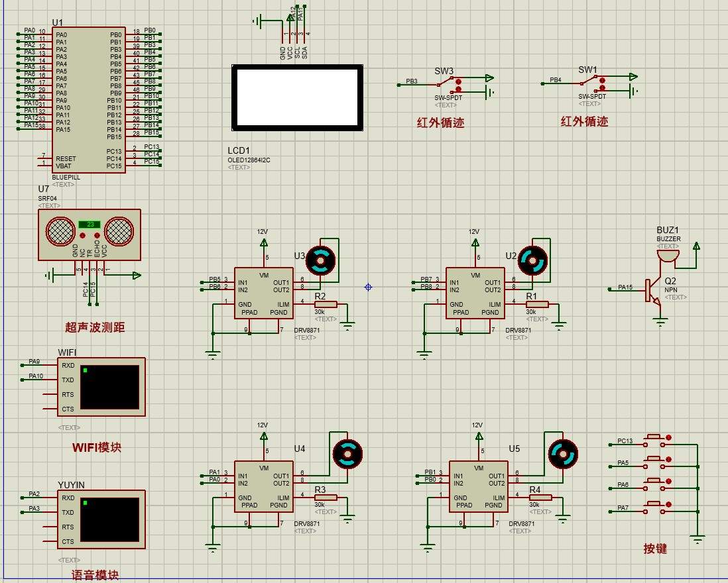
Task: Click the PB3 net label at SW3
Action: click(411, 81)
